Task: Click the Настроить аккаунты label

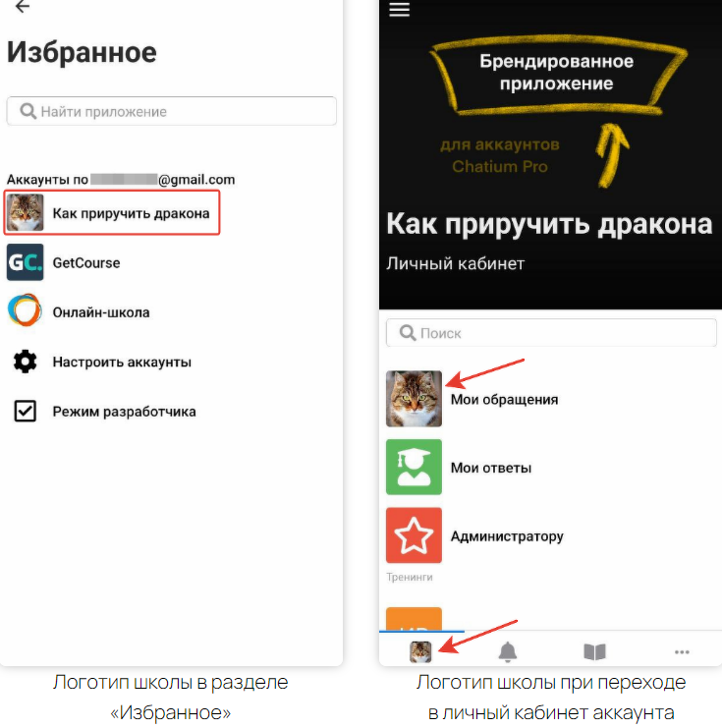Action: (122, 362)
